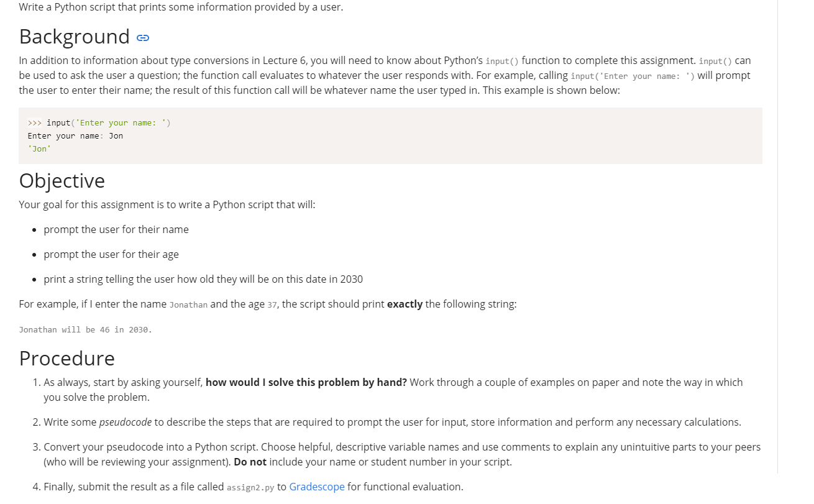The width and height of the screenshot is (814, 504).
Task: Click the bold 'Do not' text in step 3
Action: coord(250,462)
